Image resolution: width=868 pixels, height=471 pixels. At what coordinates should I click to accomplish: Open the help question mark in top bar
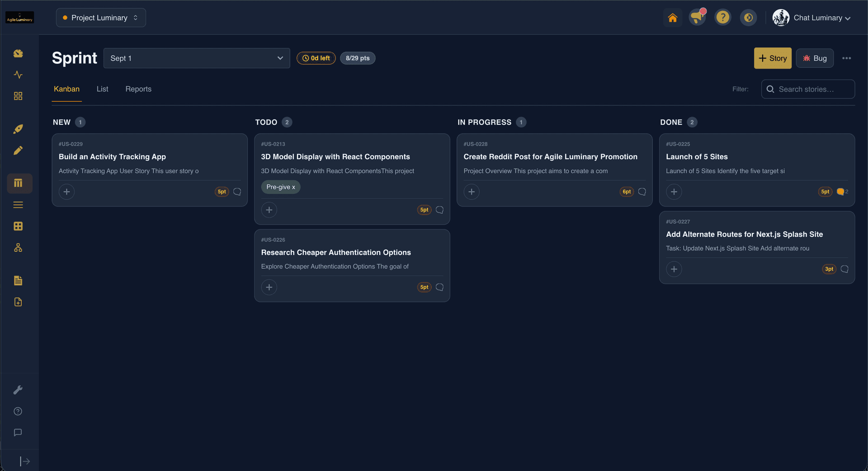pyautogui.click(x=723, y=18)
